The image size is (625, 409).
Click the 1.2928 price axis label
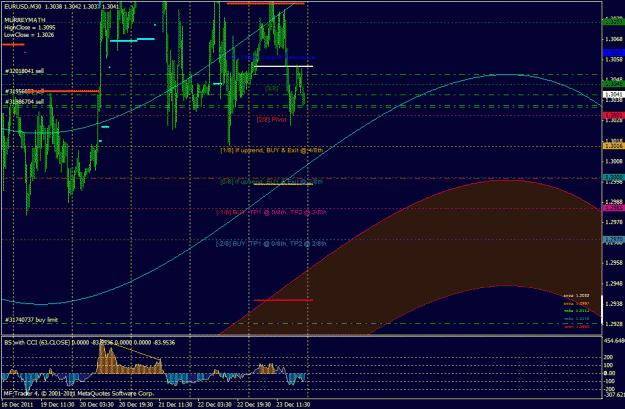[613, 324]
